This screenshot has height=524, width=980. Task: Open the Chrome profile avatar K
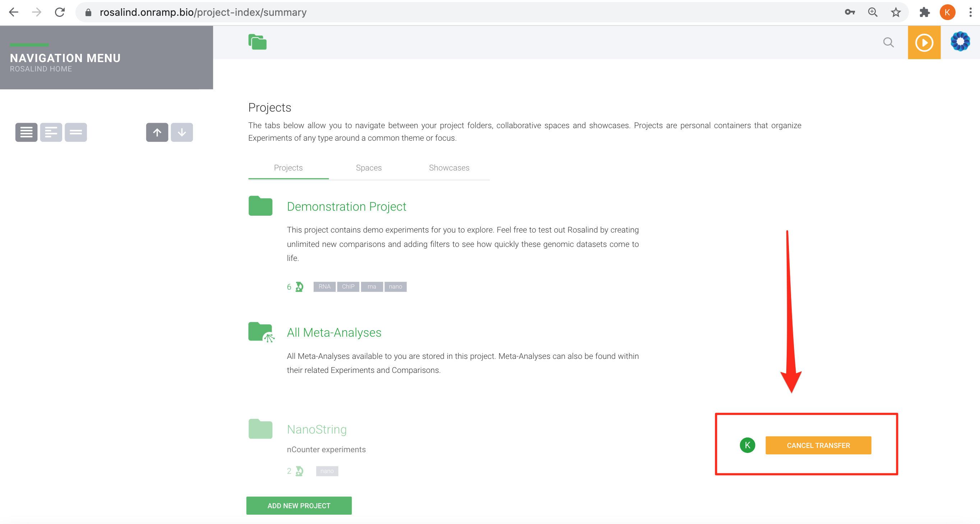tap(947, 12)
